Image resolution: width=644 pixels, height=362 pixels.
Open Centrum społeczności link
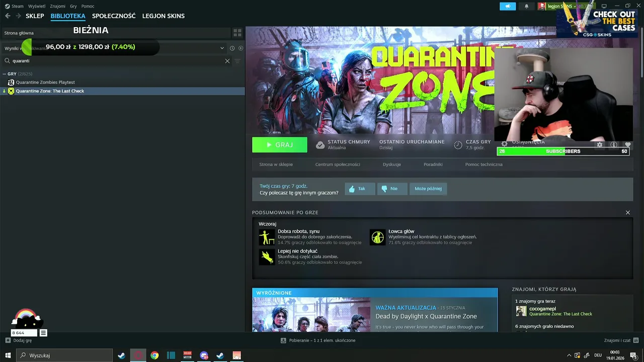[338, 164]
